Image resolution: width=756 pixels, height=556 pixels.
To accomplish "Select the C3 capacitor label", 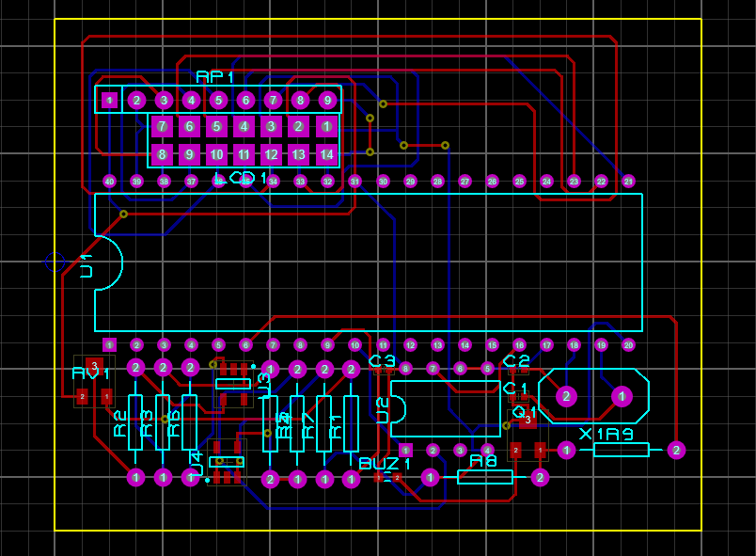I will pyautogui.click(x=383, y=361).
